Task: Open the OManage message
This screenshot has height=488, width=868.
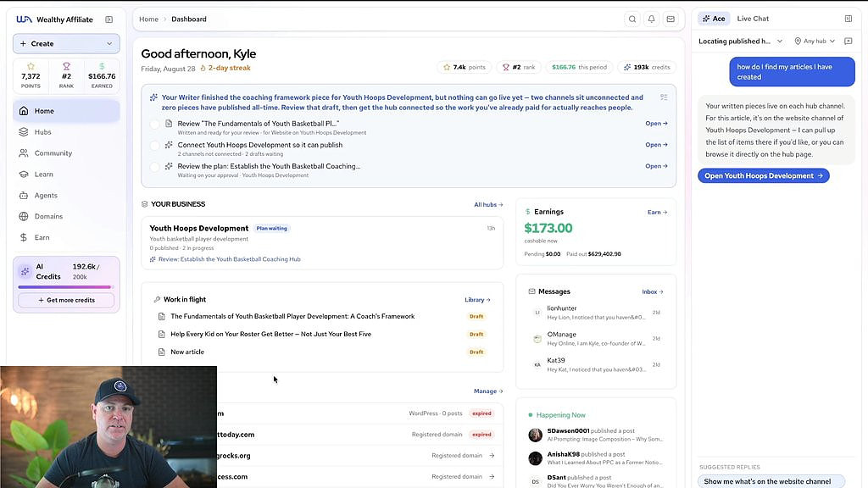Action: pyautogui.click(x=597, y=339)
